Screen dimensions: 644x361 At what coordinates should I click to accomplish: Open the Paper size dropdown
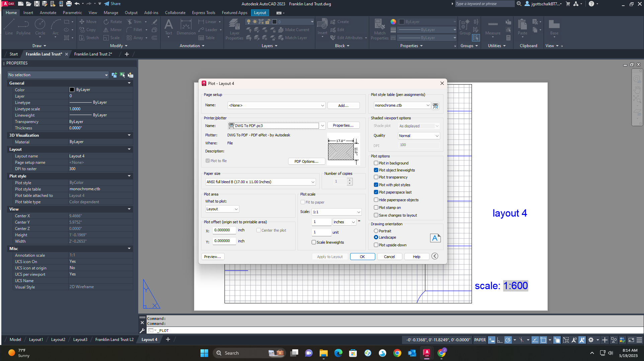tap(312, 182)
